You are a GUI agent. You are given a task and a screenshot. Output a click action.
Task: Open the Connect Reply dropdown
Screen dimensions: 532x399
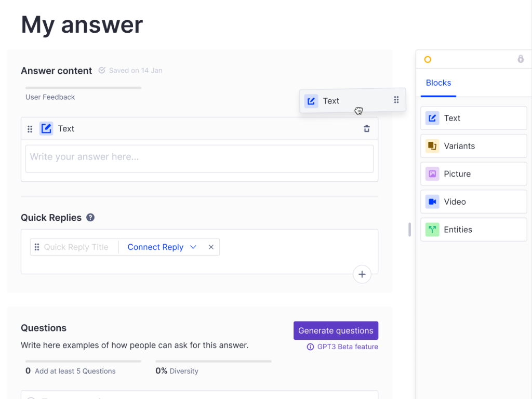pyautogui.click(x=155, y=247)
